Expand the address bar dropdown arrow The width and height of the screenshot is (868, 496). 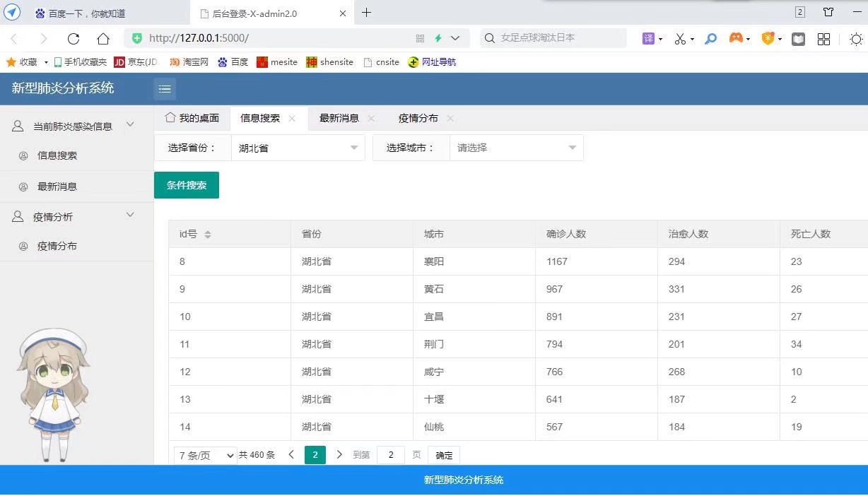(x=455, y=38)
